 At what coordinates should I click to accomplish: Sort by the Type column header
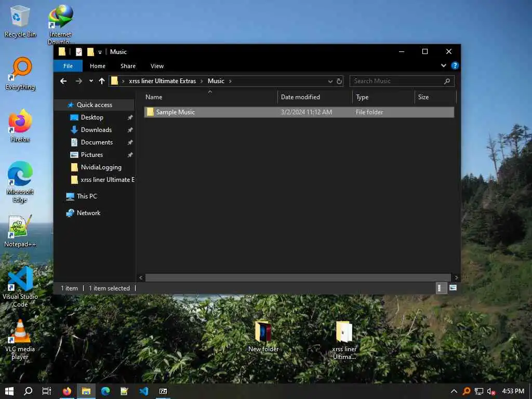383,97
